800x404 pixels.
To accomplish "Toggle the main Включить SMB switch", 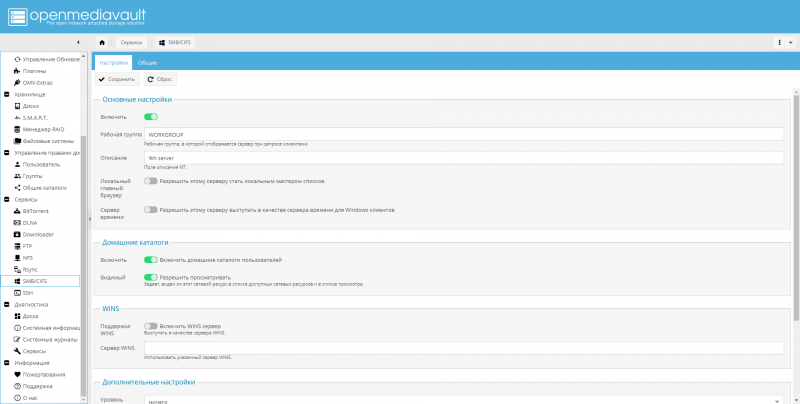I will tap(151, 117).
